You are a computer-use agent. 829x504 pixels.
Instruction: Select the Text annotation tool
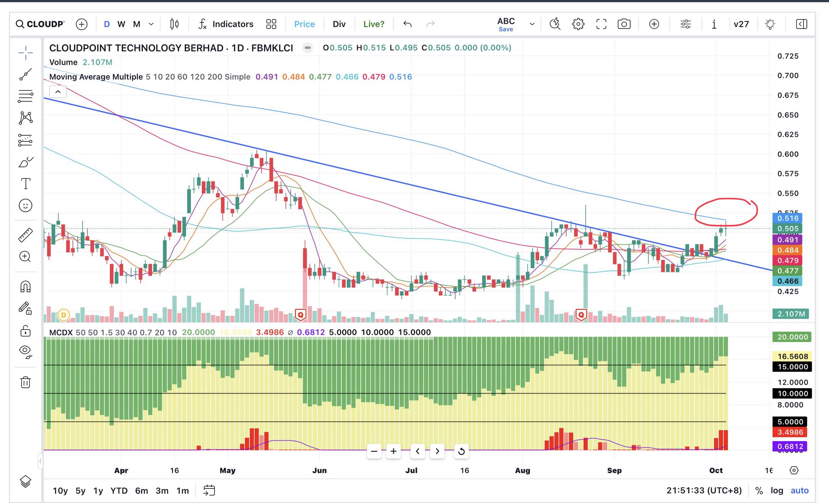tap(26, 184)
